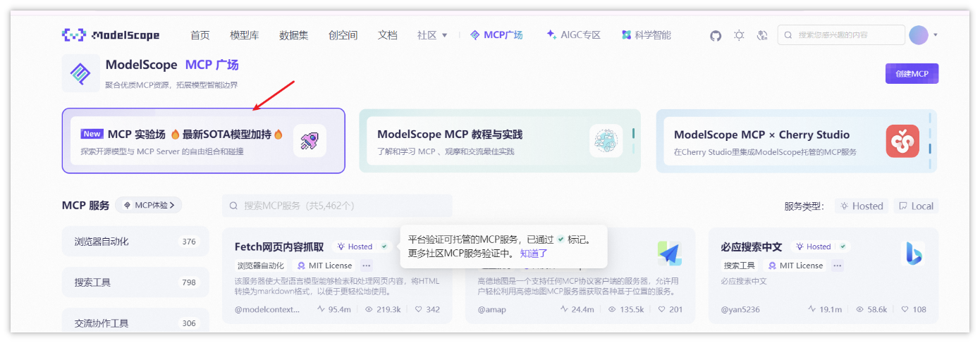The width and height of the screenshot is (980, 343).
Task: Click the rocket icon on MCP 实验场 card
Action: tap(310, 140)
